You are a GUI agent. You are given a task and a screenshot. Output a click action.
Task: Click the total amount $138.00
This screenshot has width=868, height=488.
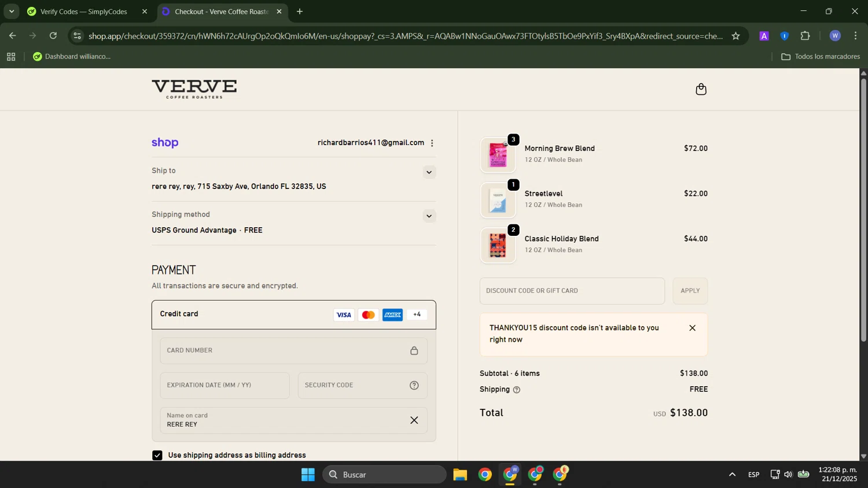pos(689,413)
